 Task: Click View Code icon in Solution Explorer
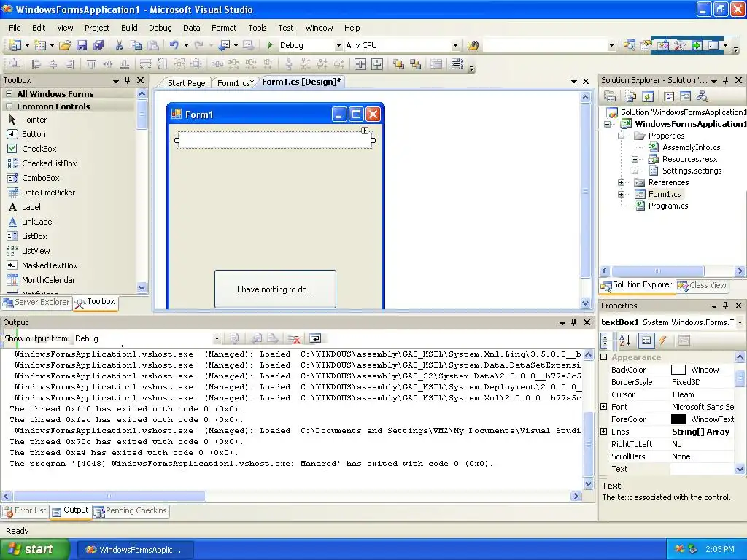pyautogui.click(x=669, y=97)
